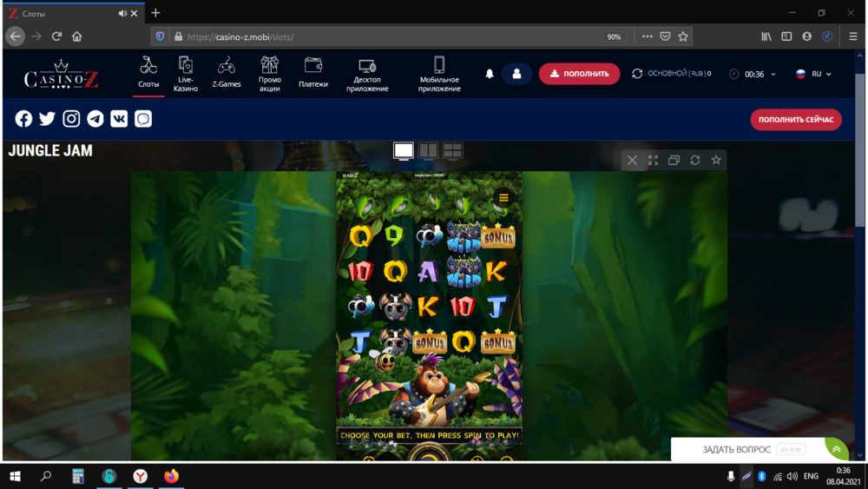Open the Viber chat link

tap(143, 118)
